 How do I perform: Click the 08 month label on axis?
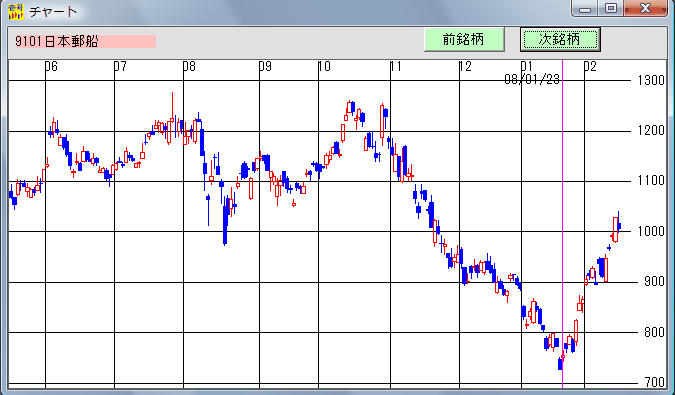click(189, 66)
